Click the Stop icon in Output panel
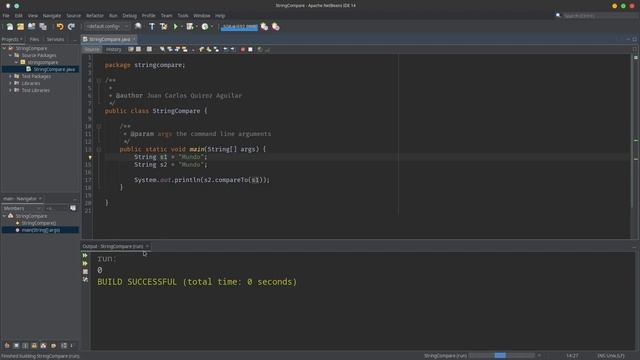The image size is (640, 360). click(x=85, y=271)
